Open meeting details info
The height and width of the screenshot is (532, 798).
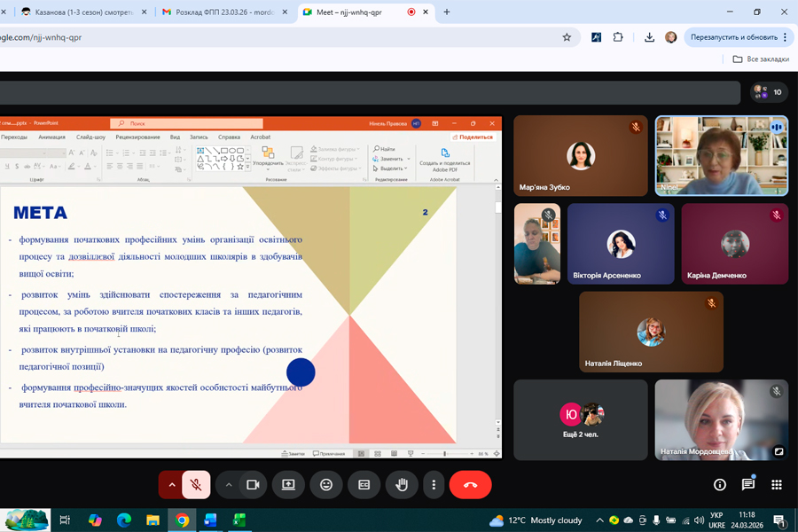(x=720, y=485)
